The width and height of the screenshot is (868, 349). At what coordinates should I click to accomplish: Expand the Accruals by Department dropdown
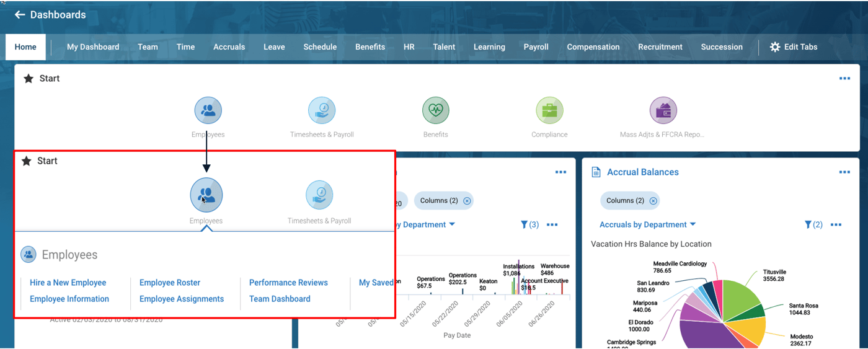647,224
